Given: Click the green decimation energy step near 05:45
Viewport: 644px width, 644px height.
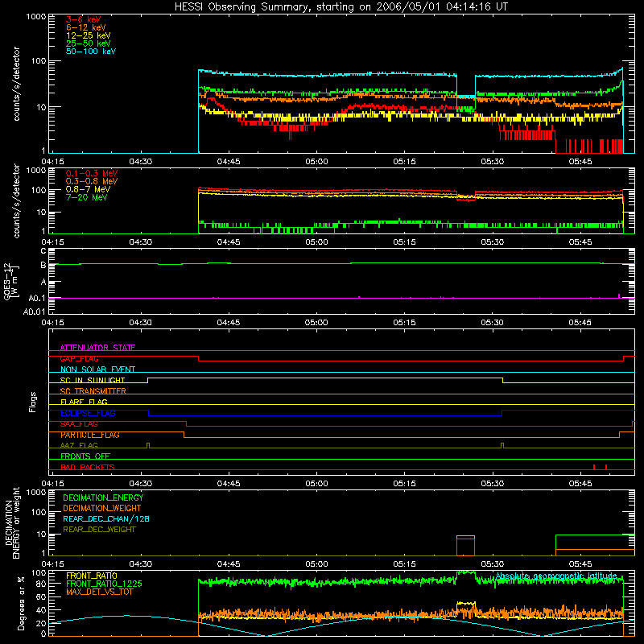Looking at the screenshot, I should click(x=555, y=545).
